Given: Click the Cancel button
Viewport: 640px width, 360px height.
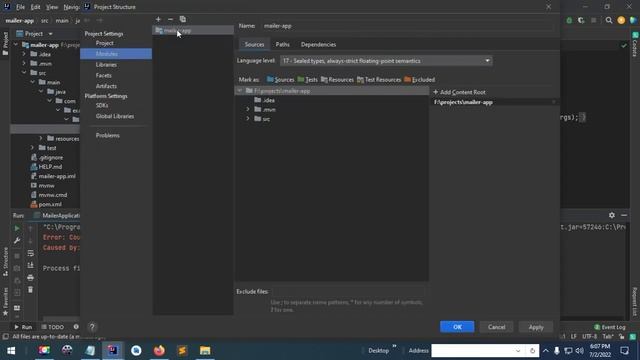Looking at the screenshot, I should pos(496,327).
